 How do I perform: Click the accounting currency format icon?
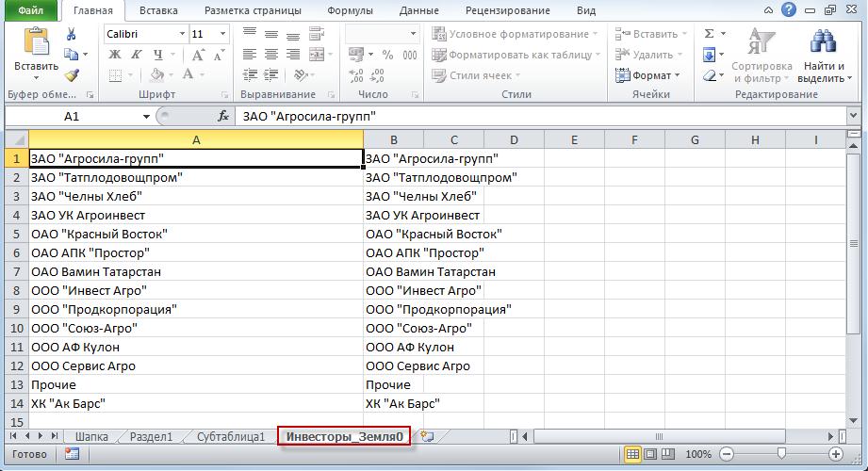click(356, 55)
